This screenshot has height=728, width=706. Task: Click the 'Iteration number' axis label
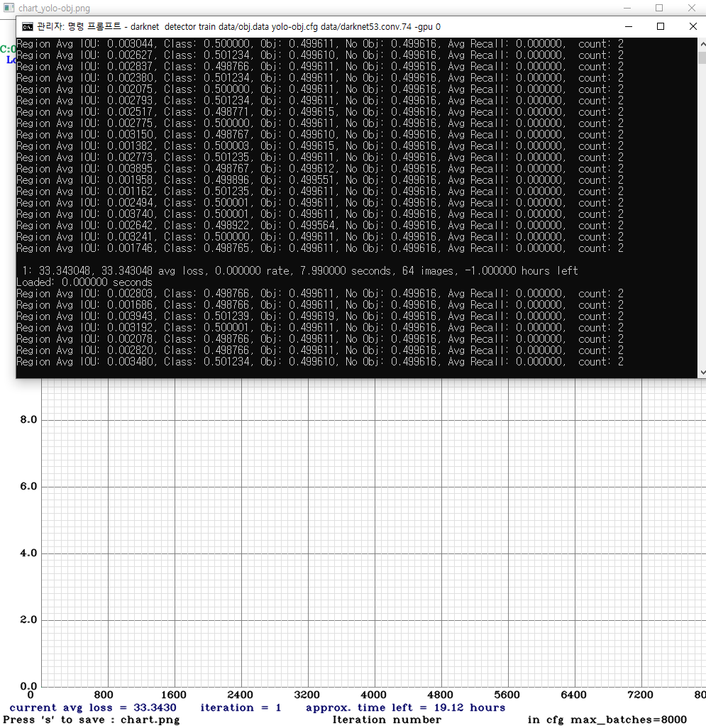[x=387, y=720]
